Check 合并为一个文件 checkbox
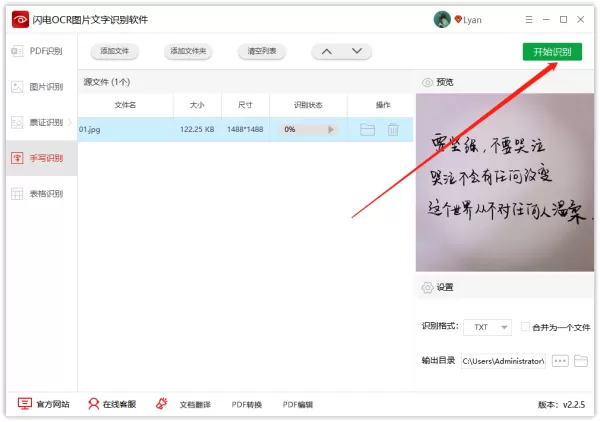 click(x=525, y=327)
